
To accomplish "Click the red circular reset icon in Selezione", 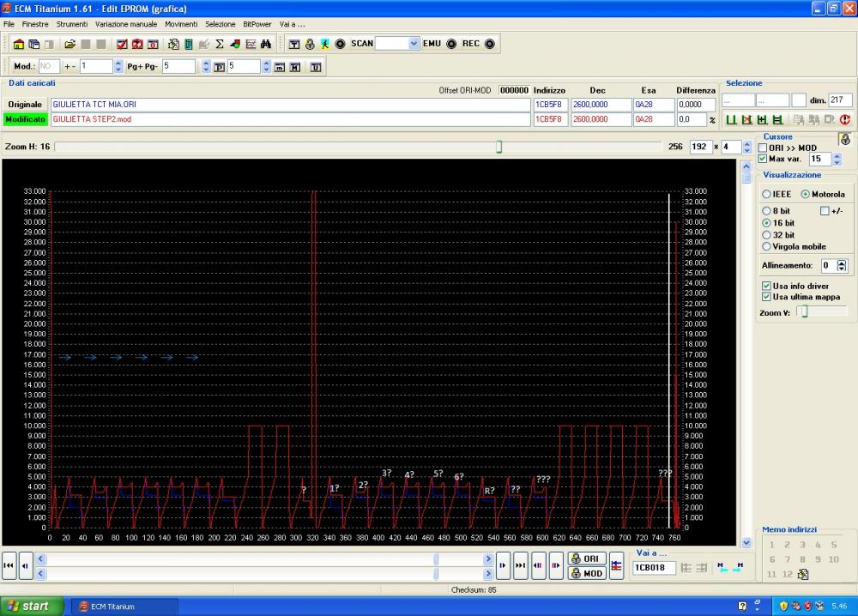I will [x=845, y=119].
